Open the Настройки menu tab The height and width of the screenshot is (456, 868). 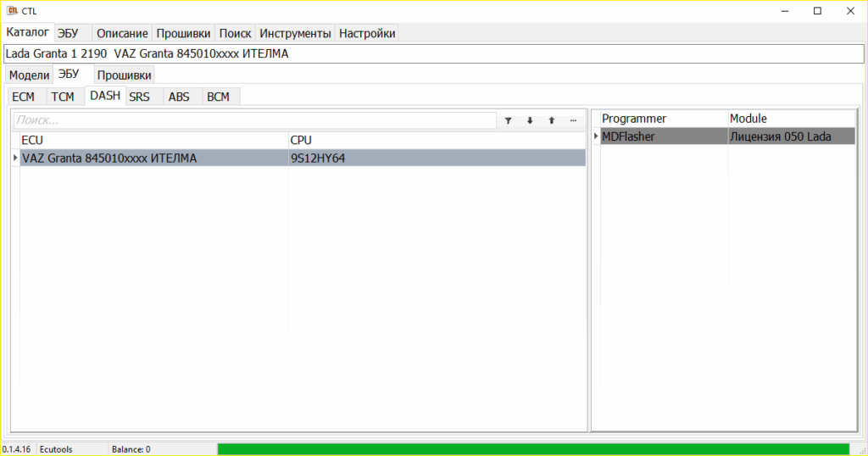click(x=367, y=33)
